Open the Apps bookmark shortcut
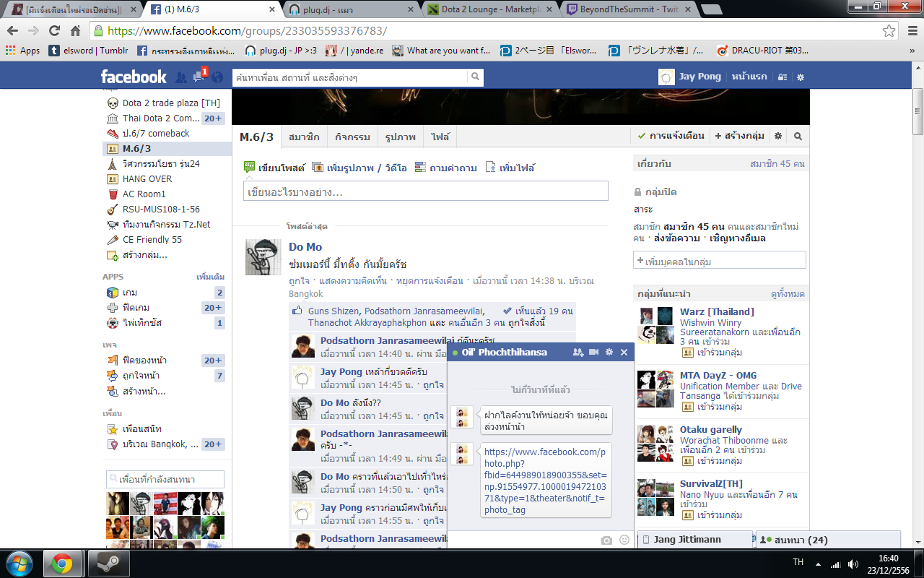Screen dimensions: 924x578 pos(22,51)
